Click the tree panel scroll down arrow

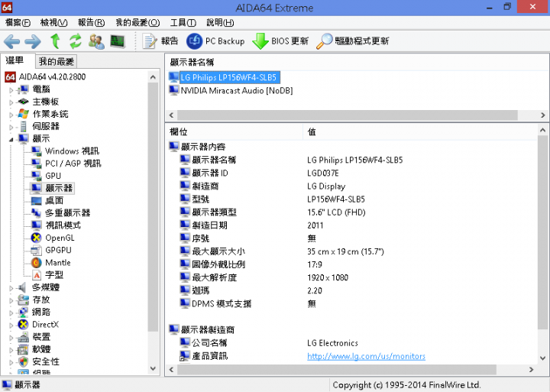click(x=153, y=368)
